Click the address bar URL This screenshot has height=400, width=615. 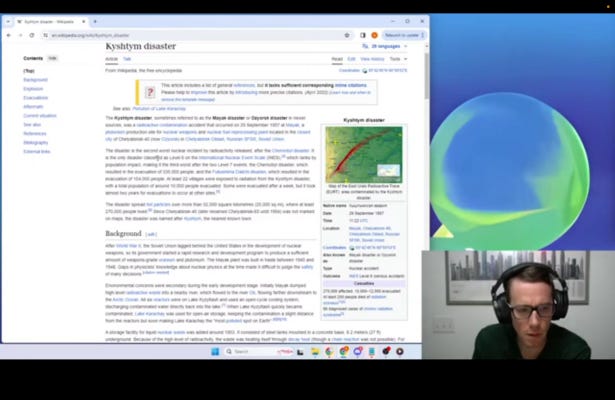90,35
